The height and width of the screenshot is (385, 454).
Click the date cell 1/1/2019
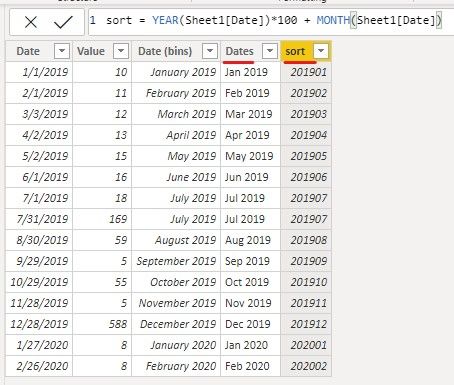tap(39, 72)
